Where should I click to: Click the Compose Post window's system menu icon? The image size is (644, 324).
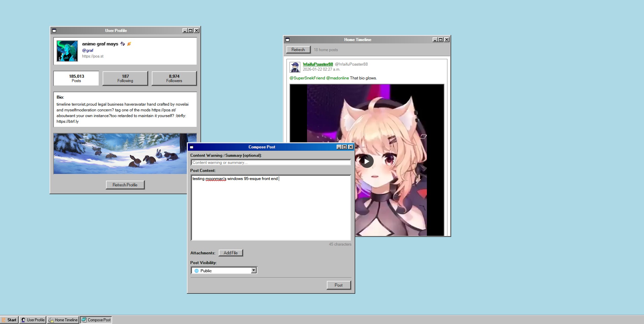click(x=191, y=147)
